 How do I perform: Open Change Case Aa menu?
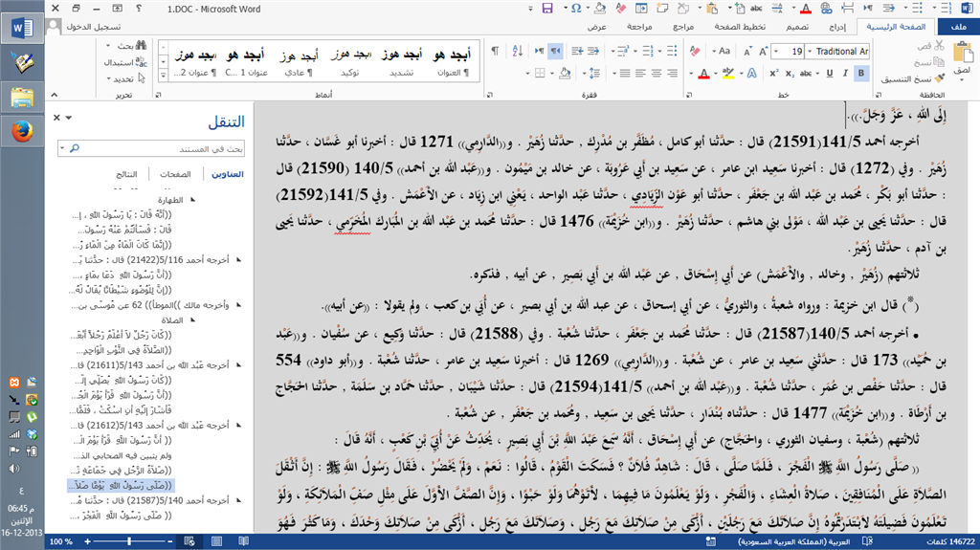click(x=724, y=51)
